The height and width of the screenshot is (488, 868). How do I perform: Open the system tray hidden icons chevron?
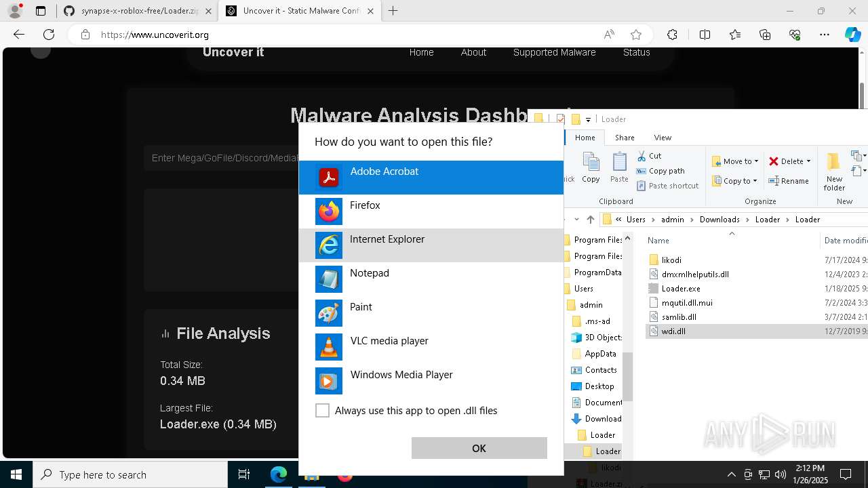[x=731, y=474]
